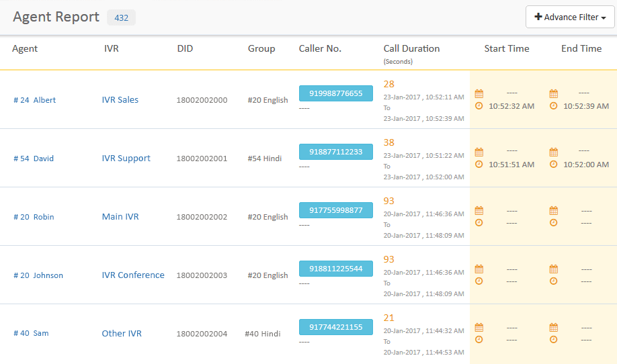Open agent # 20 Johnson
Screen dimensions: 617x364
click(38, 275)
